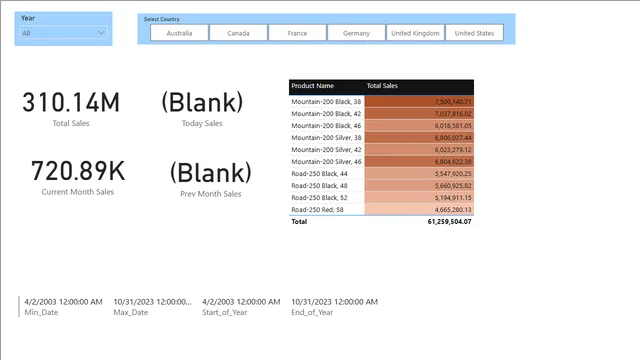Select the Today Sales blank card

pos(202,108)
